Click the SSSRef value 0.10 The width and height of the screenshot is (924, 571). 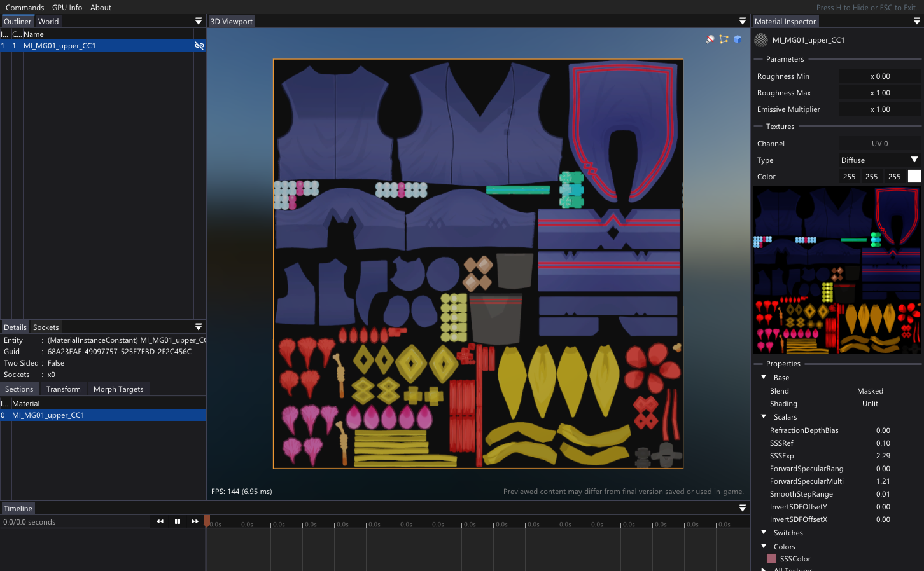tap(883, 443)
